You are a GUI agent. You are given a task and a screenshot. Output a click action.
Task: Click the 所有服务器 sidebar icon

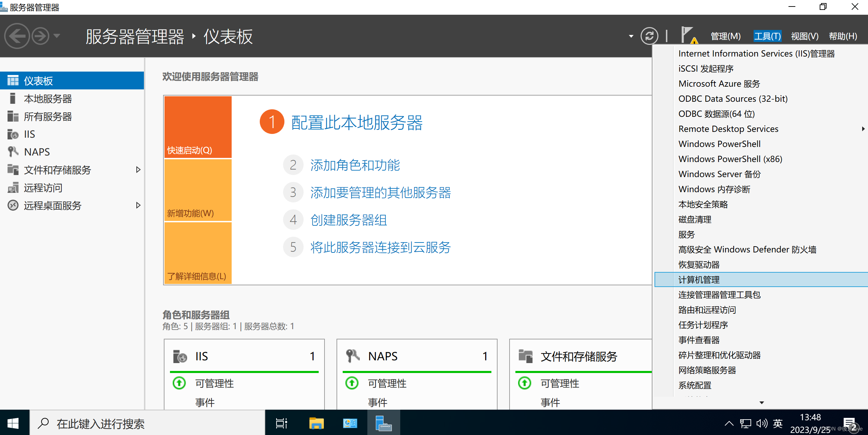[13, 116]
